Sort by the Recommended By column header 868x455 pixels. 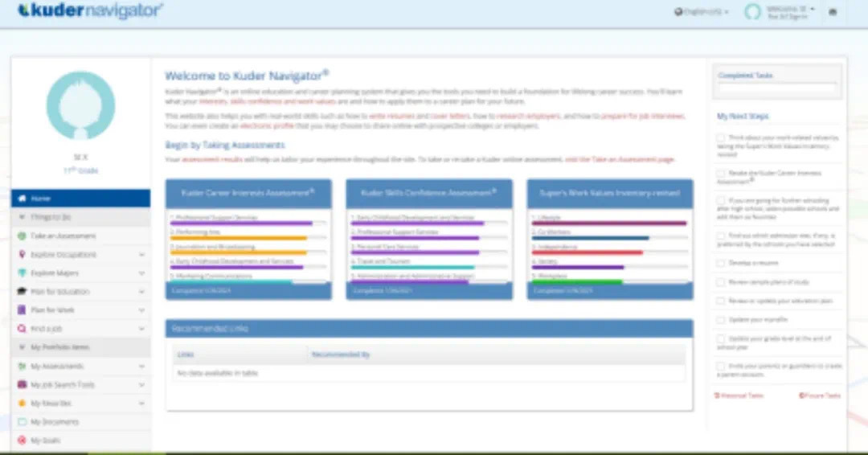pyautogui.click(x=496, y=355)
